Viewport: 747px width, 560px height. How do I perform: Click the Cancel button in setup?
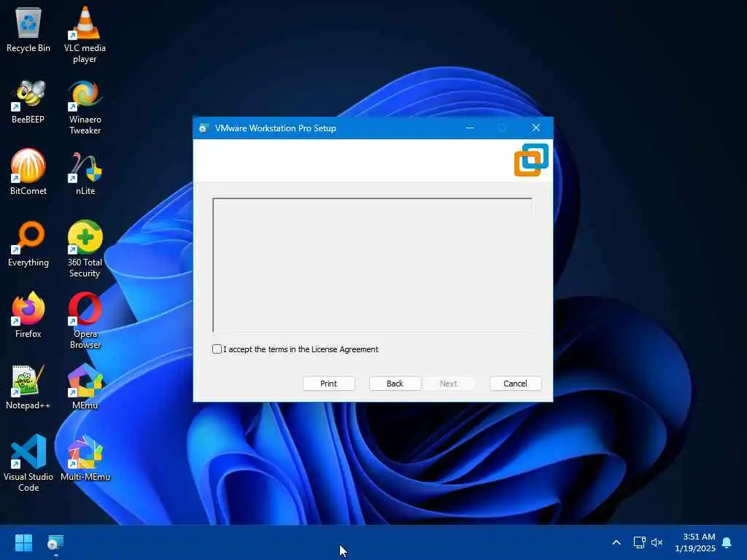[x=516, y=384]
